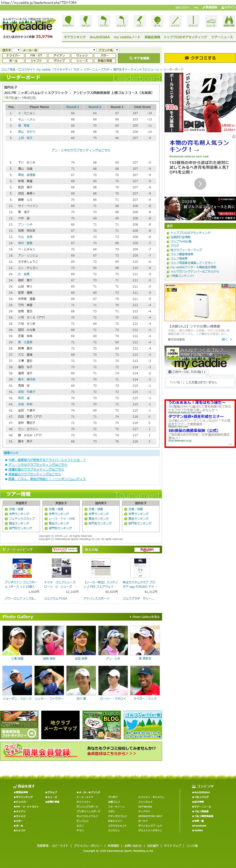Click the yellow クチコミする button
The width and height of the screenshot is (236, 868).
click(200, 58)
